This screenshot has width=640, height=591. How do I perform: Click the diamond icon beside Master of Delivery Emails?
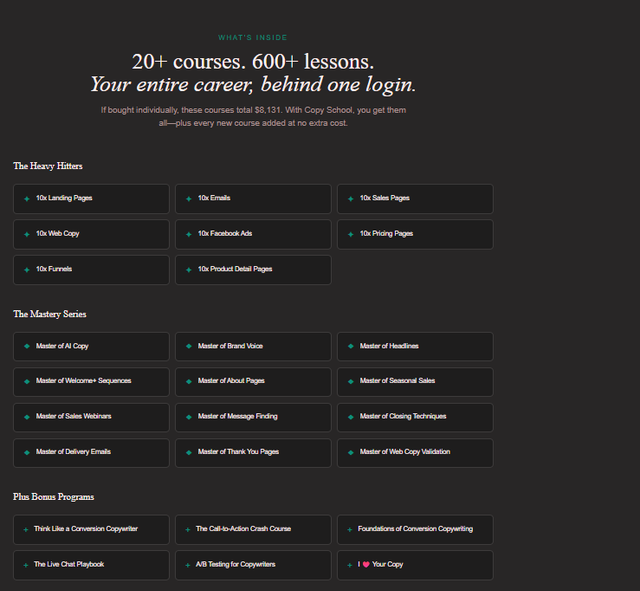pyautogui.click(x=27, y=452)
